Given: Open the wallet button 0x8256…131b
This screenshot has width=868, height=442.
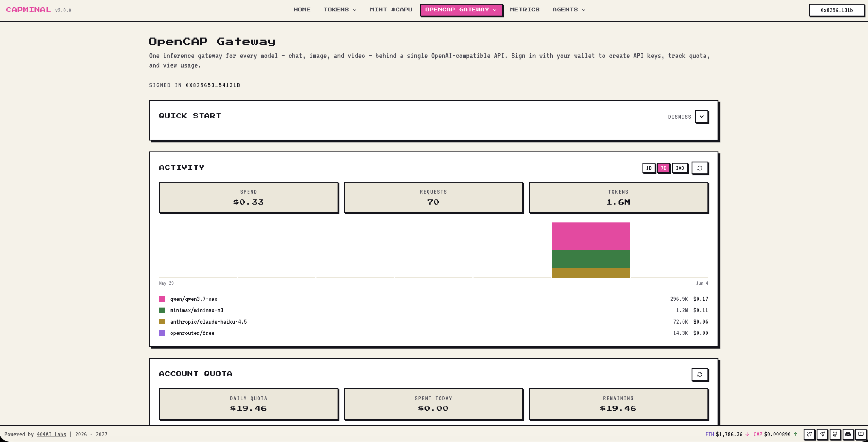Looking at the screenshot, I should 837,10.
